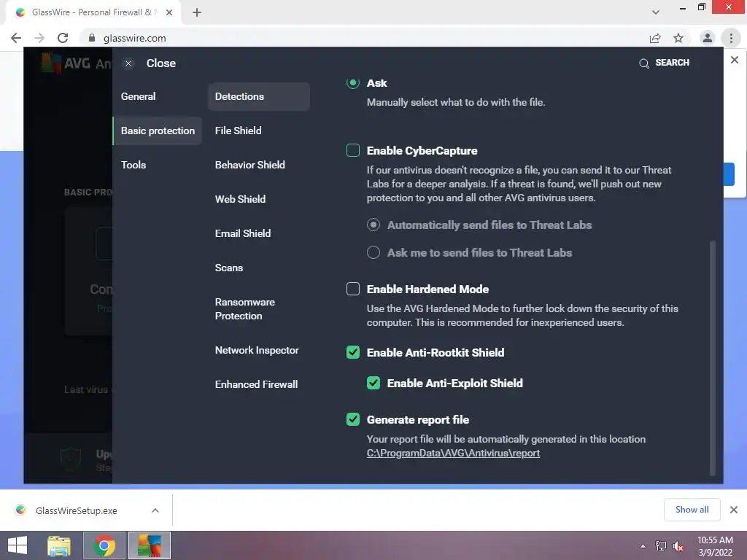Image resolution: width=747 pixels, height=560 pixels.
Task: Open the General settings section
Action: [x=138, y=96]
